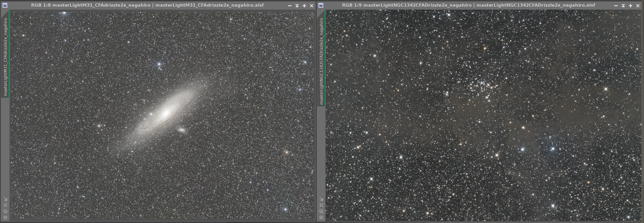Viewport: 644px width, 223px height.
Task: Click the concentric circles icon in NGC1342 window
Action: [x=321, y=218]
